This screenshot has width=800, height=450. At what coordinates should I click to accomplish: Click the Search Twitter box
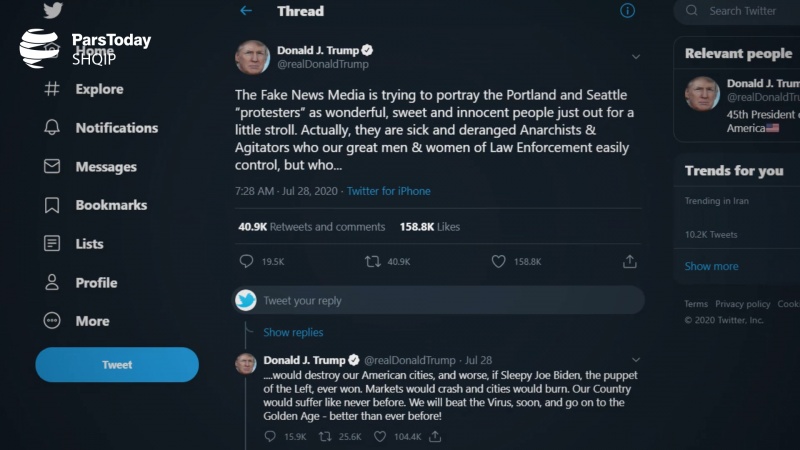(x=745, y=11)
